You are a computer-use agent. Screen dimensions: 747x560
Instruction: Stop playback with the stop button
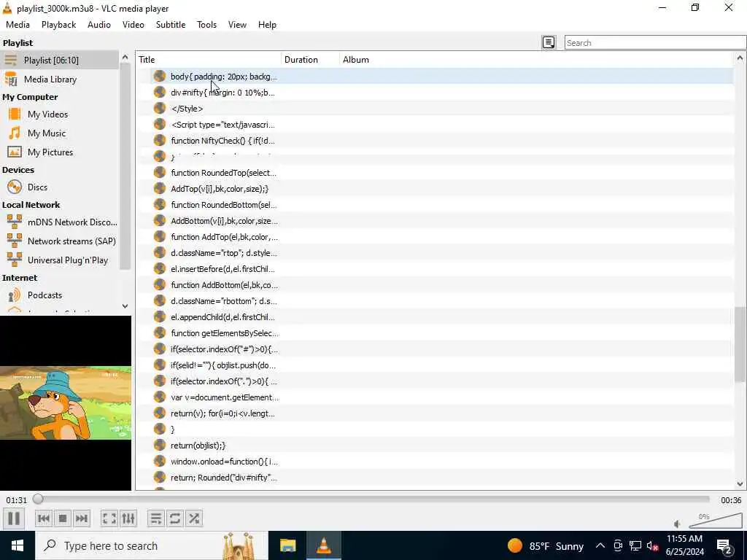coord(63,518)
